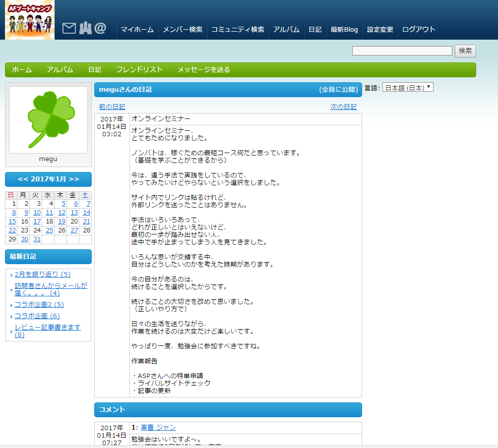Click ログアウト to log out
The height and width of the screenshot is (448, 498).
(419, 30)
